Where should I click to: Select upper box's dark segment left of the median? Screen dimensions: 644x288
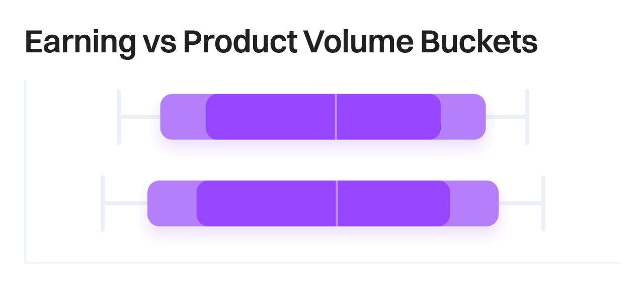[271, 117]
